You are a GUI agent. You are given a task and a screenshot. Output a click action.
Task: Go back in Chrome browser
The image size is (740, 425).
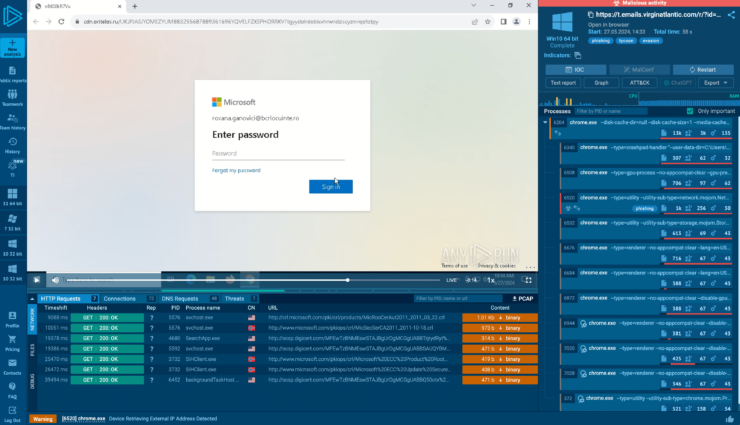(36, 22)
